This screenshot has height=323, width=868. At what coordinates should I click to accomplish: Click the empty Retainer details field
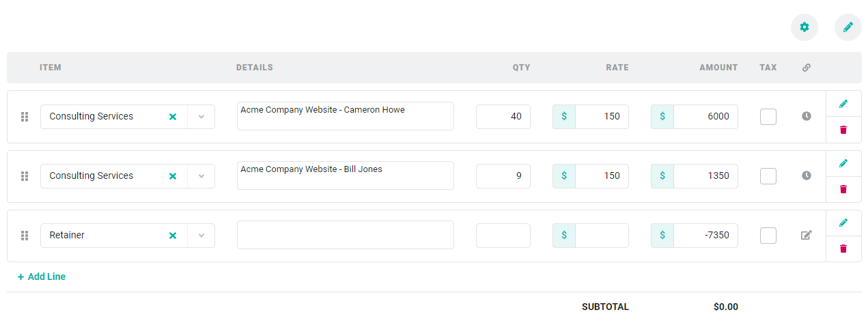[x=345, y=235]
